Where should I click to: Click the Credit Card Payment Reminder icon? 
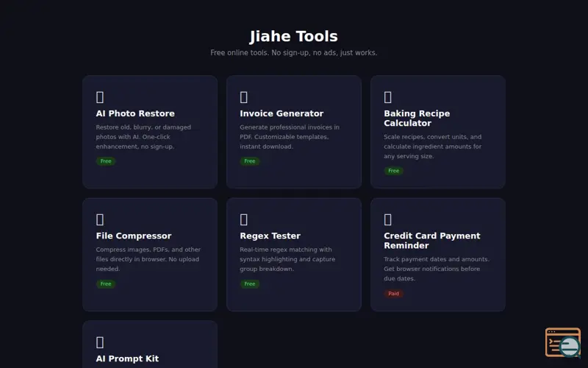coord(388,219)
